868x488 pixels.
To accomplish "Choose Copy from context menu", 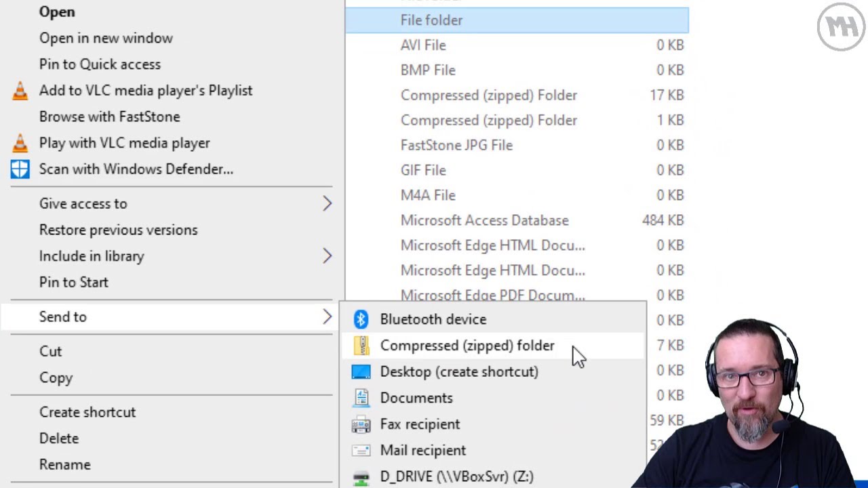I will tap(56, 378).
